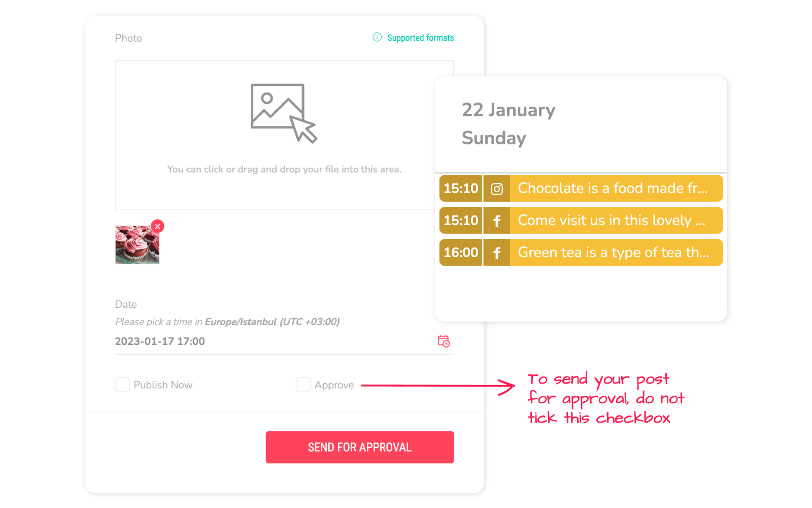
Task: Click Facebook icon on Come visit us post
Action: click(x=497, y=220)
